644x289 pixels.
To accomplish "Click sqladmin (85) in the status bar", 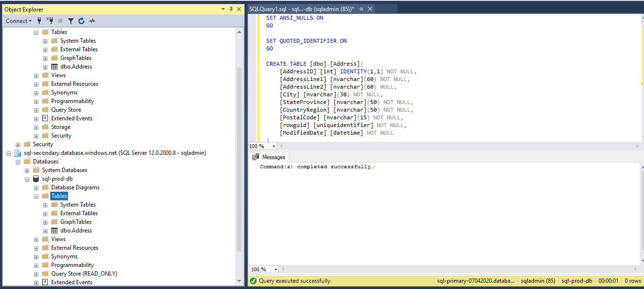I will point(538,281).
